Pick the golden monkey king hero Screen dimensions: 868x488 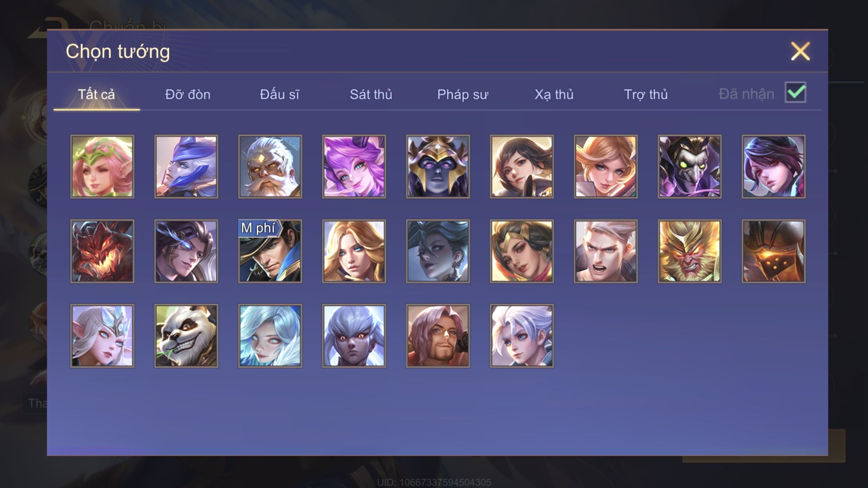coord(690,251)
